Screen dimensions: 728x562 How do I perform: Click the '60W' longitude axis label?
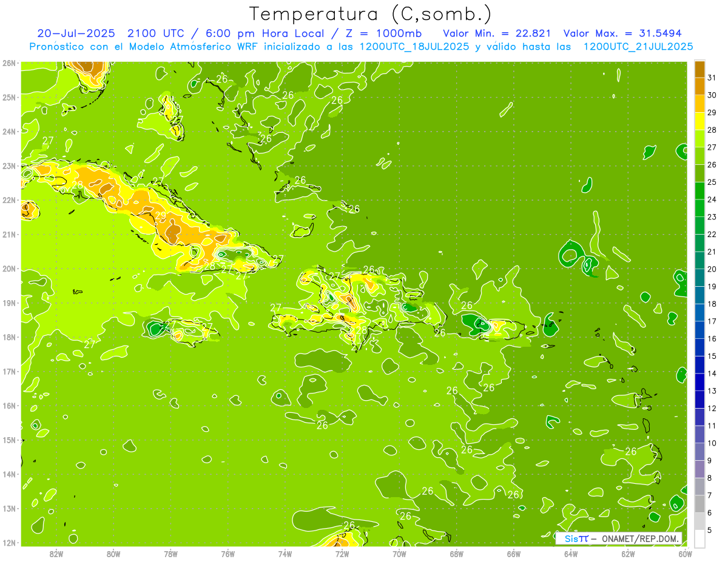(685, 554)
